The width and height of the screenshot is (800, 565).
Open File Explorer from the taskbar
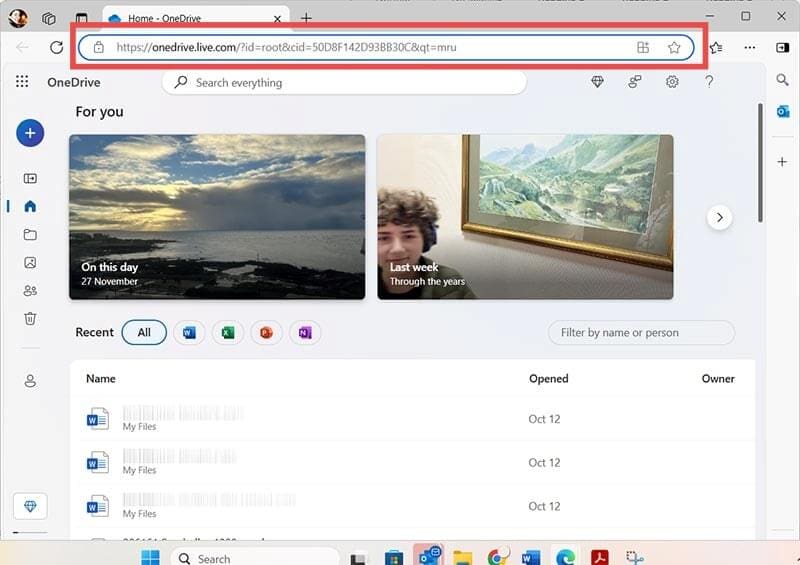tap(462, 558)
